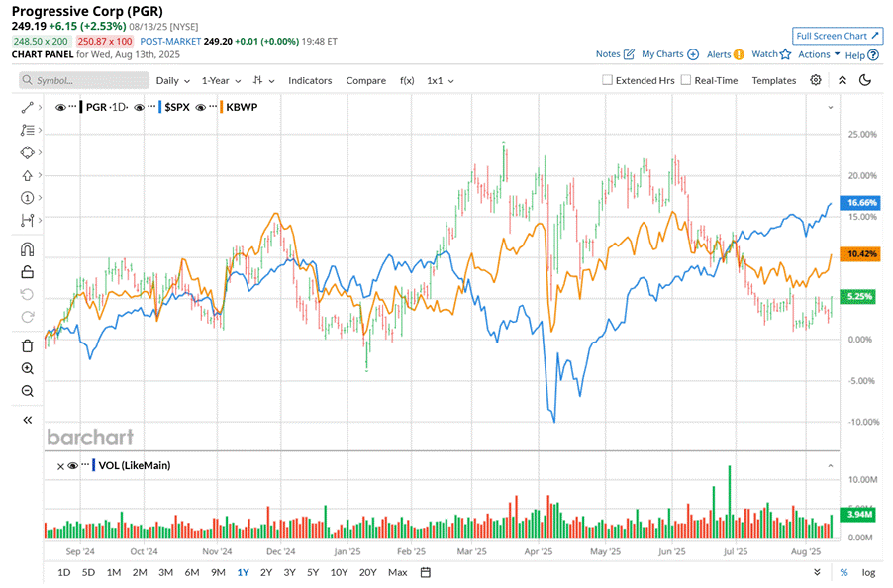Choose the arrow marker tool
Viewport: 893px width, 588px height.
tap(27, 175)
